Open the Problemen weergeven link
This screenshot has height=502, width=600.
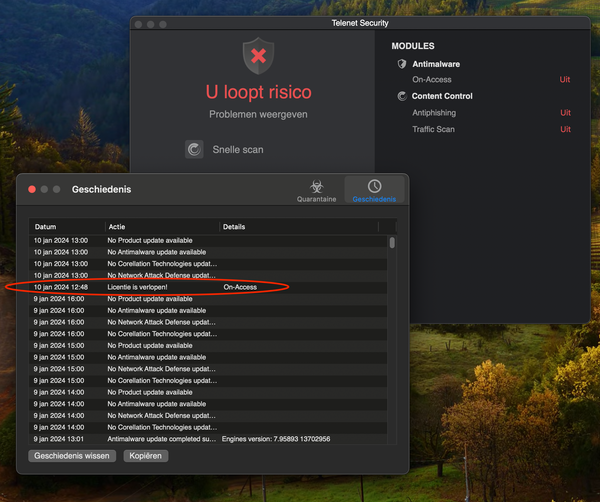258,115
